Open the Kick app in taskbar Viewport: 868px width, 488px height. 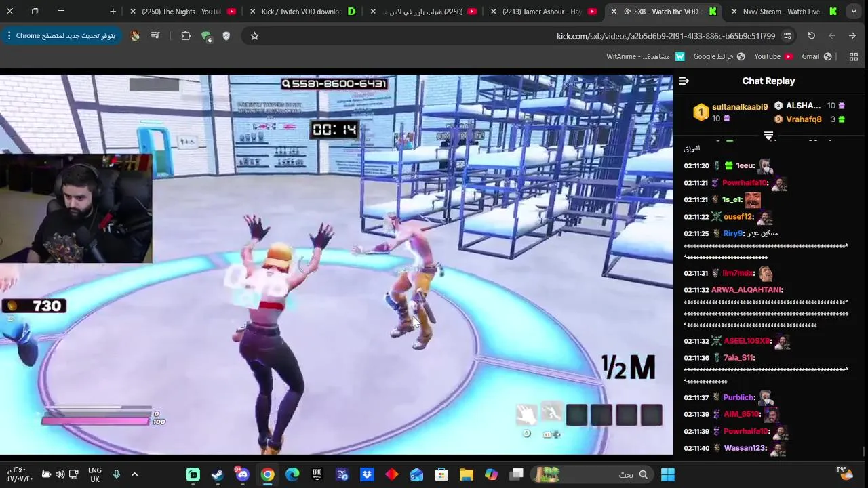coord(193,474)
